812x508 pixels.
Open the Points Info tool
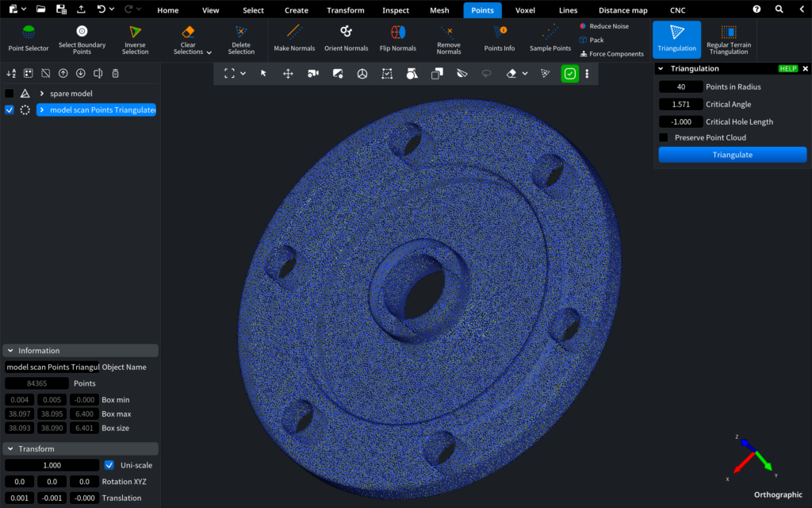pos(500,32)
